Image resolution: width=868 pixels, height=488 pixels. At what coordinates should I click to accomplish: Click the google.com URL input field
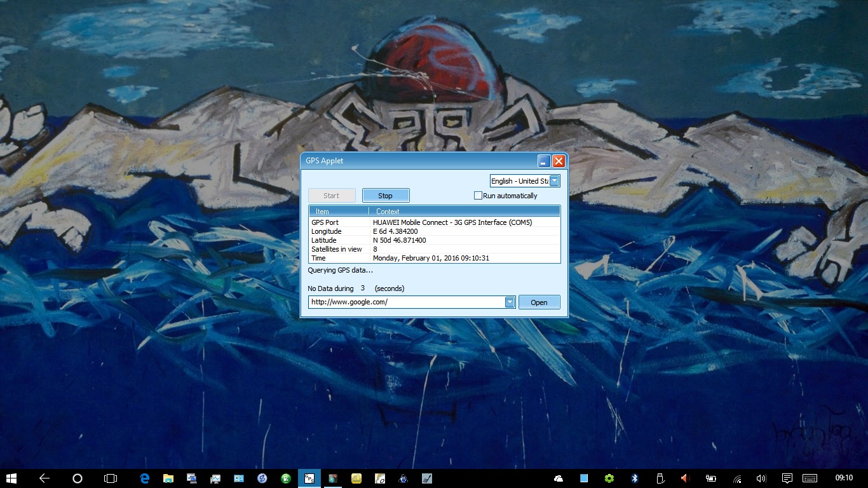pyautogui.click(x=407, y=302)
